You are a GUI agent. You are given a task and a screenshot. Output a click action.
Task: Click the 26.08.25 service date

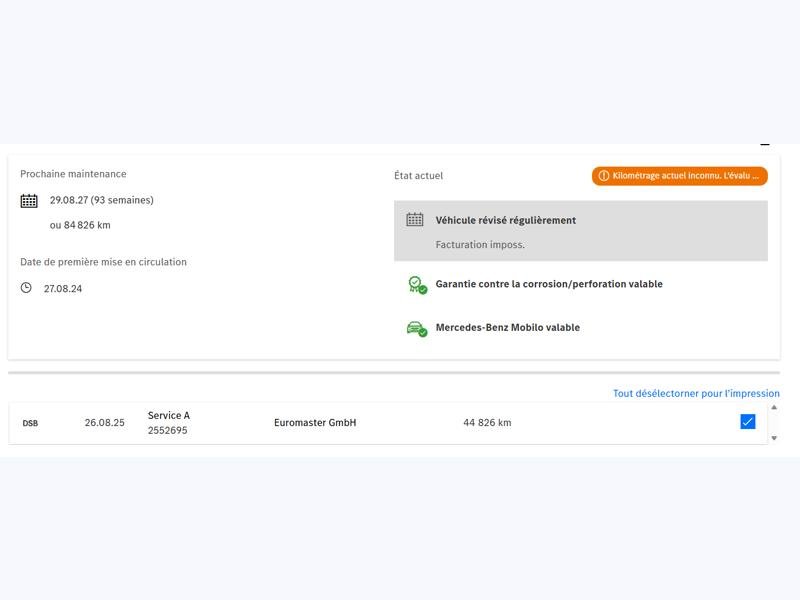point(105,422)
